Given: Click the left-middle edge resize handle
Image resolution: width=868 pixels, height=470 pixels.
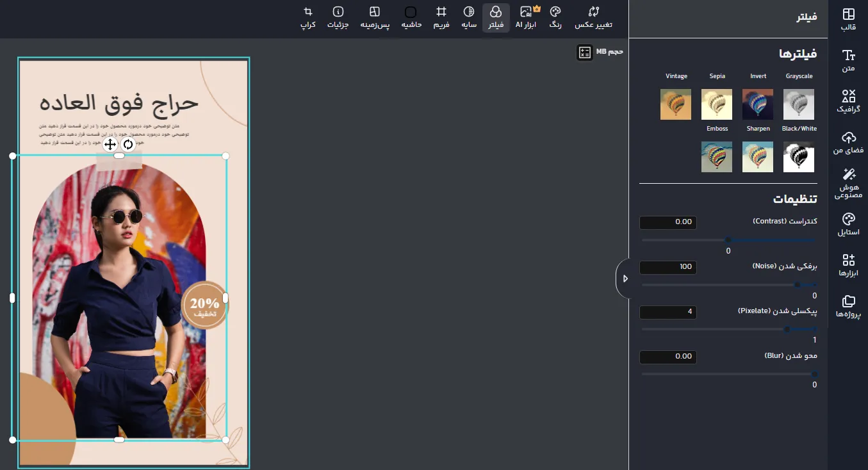Looking at the screenshot, I should [12, 298].
